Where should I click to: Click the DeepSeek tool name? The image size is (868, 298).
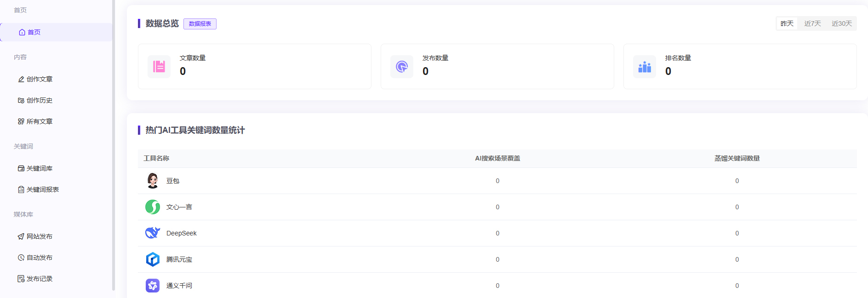182,233
